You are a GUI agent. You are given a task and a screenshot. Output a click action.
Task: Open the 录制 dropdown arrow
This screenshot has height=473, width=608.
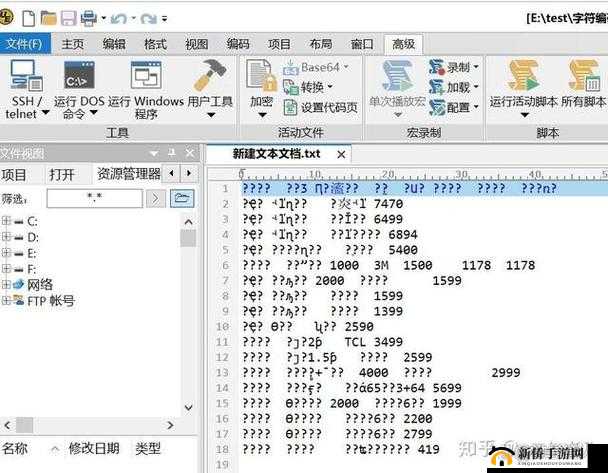pos(476,67)
